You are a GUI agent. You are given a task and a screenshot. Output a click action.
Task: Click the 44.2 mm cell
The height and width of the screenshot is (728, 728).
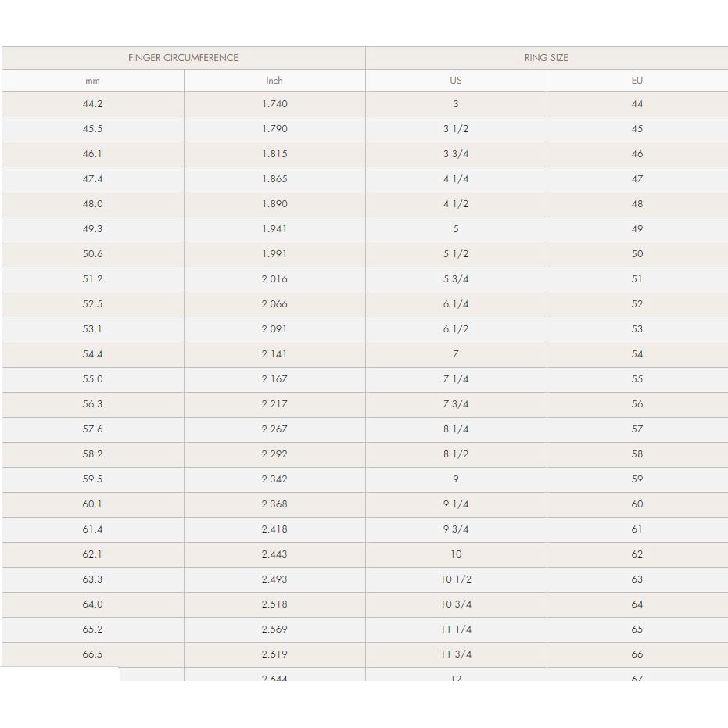click(93, 104)
